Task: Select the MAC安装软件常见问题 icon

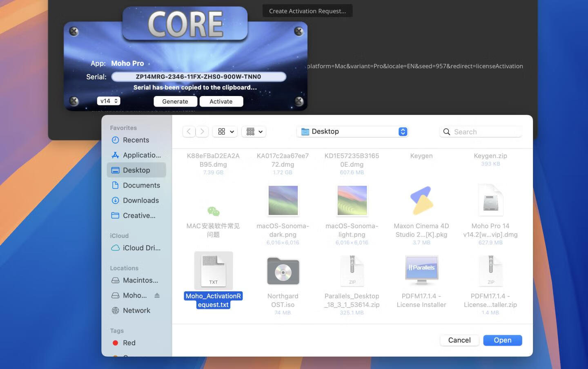Action: point(213,211)
